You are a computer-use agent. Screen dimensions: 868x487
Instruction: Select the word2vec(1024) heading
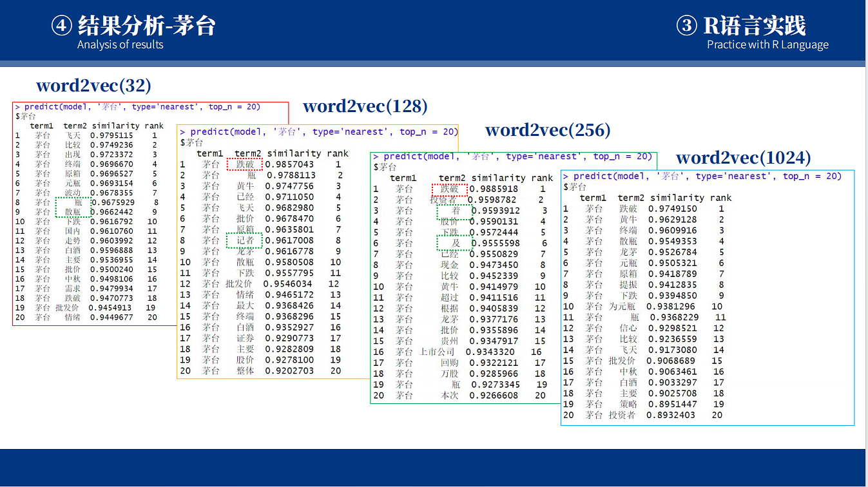point(743,157)
